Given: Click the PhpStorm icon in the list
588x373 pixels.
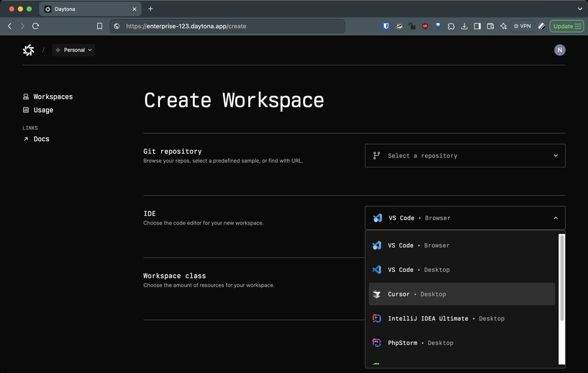Looking at the screenshot, I should (x=376, y=343).
